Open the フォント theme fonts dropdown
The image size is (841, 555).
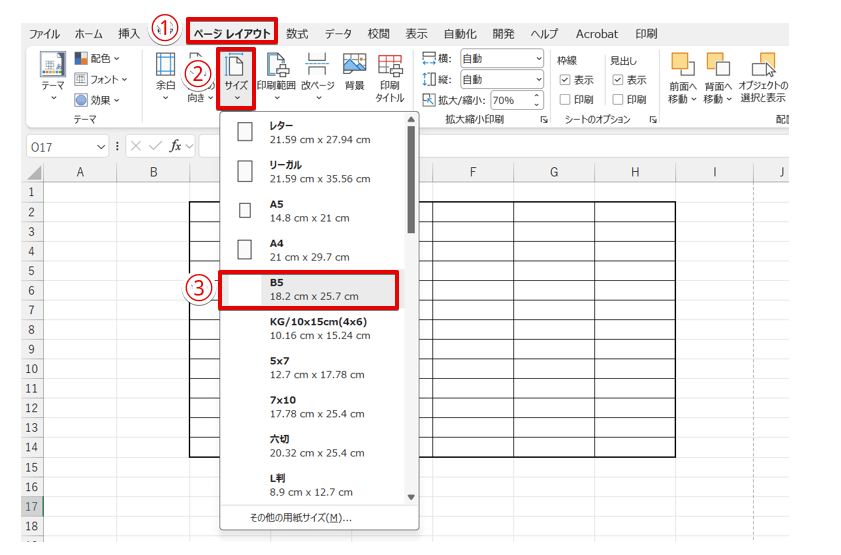click(x=101, y=79)
